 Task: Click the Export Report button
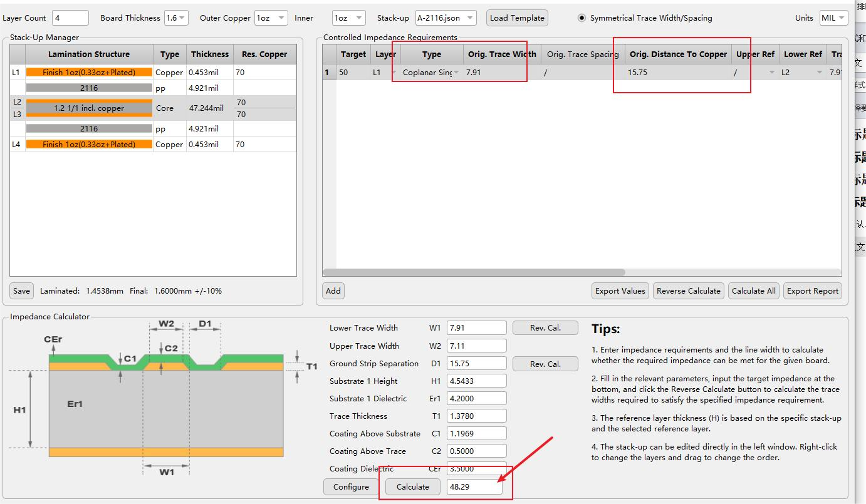(812, 291)
